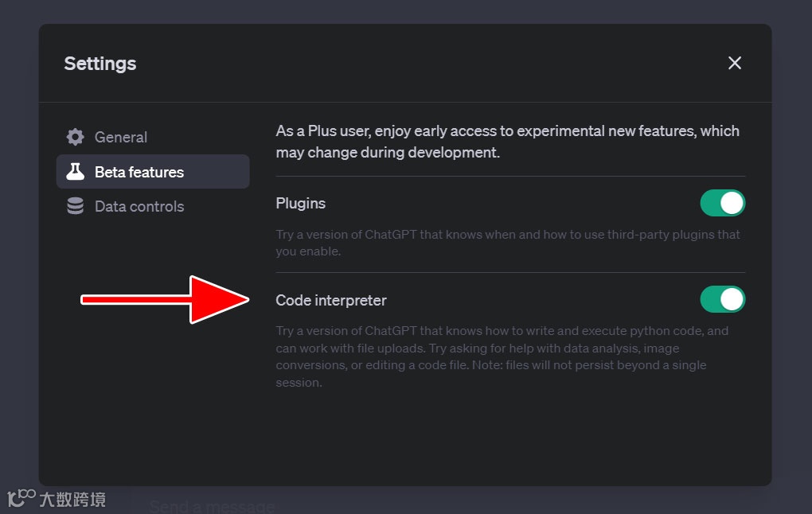Click the flask icon beside Beta features
The image size is (812, 514).
click(75, 172)
